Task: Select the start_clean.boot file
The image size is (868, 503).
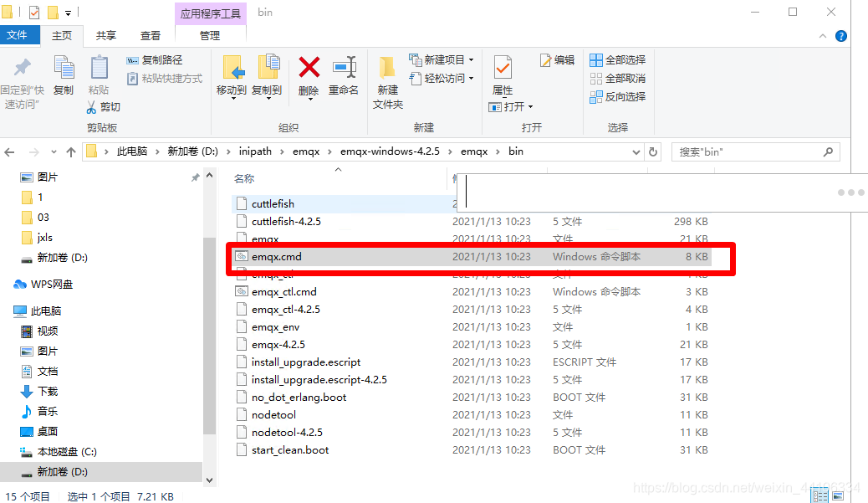Action: [471, 449]
